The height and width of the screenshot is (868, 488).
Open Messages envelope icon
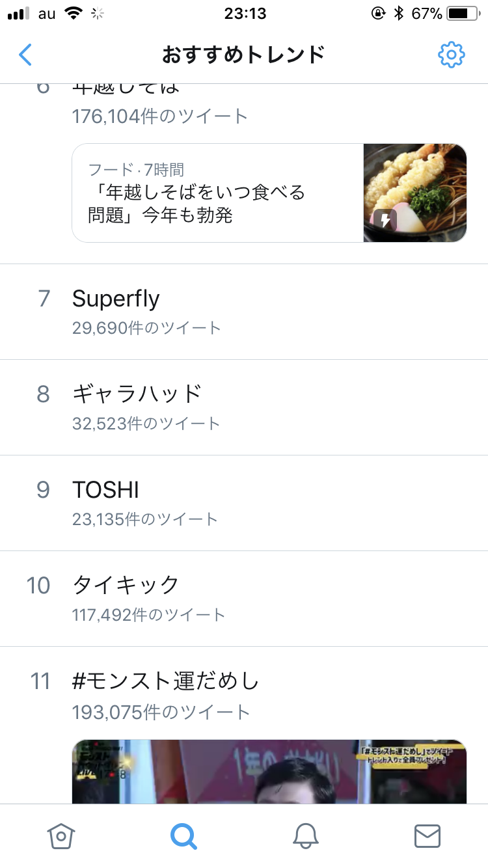(x=427, y=835)
